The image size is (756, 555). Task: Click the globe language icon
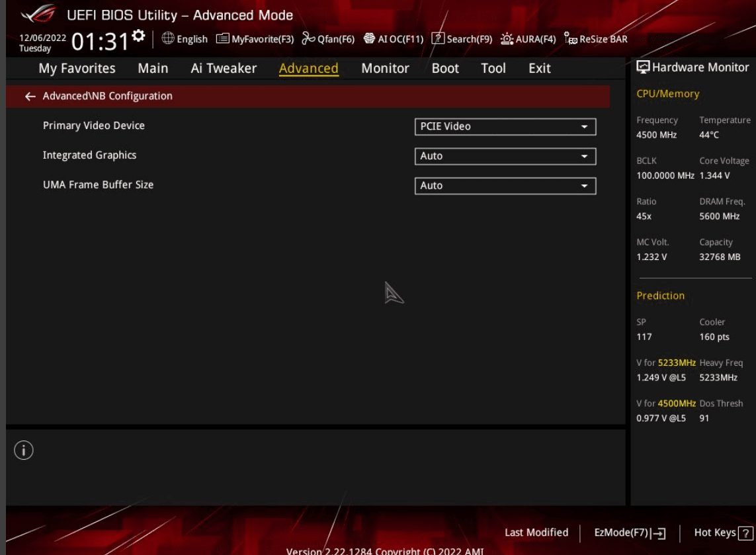pyautogui.click(x=168, y=38)
